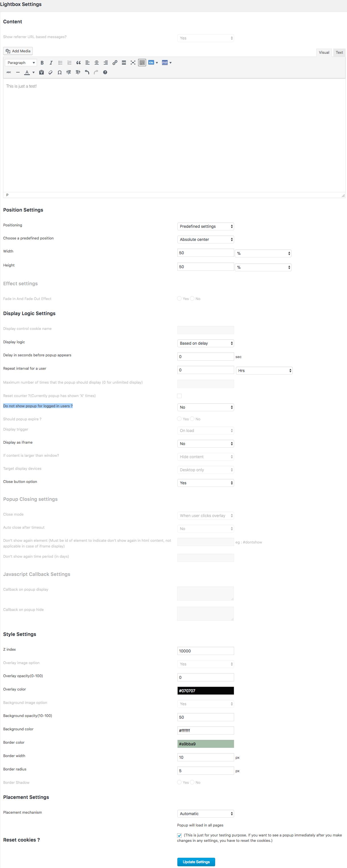This screenshot has width=347, height=868.
Task: Apply italic formatting
Action: pyautogui.click(x=51, y=63)
